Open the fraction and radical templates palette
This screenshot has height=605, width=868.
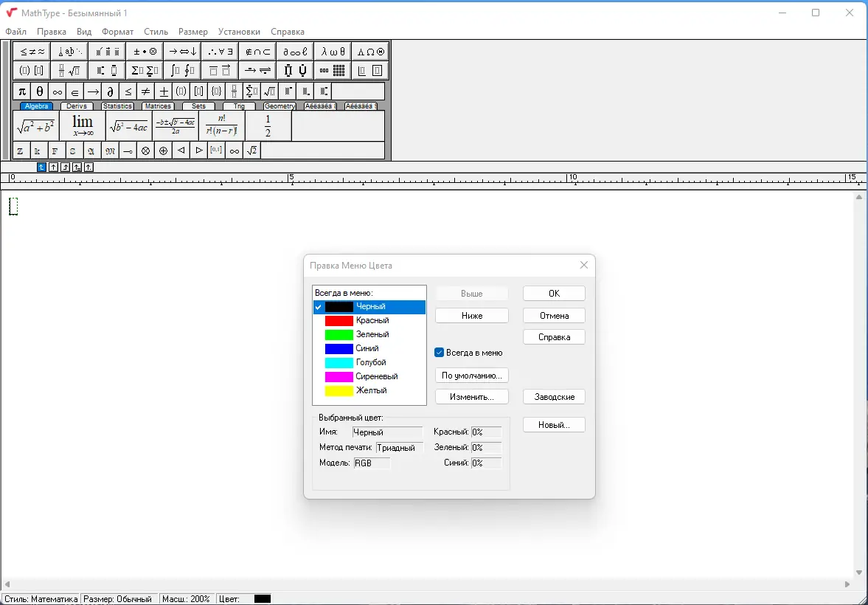tap(69, 70)
